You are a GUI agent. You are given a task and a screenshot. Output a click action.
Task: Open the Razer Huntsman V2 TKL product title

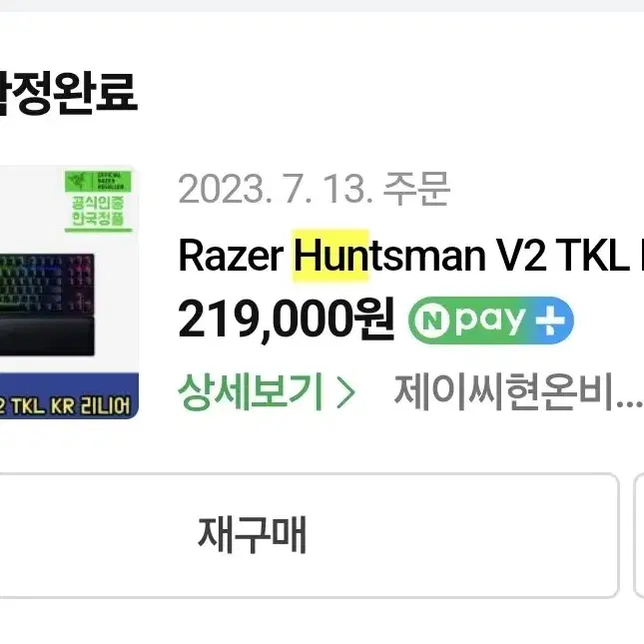coord(410,256)
